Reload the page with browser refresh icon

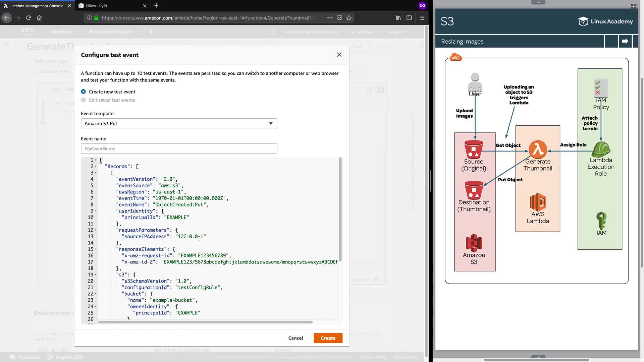29,18
